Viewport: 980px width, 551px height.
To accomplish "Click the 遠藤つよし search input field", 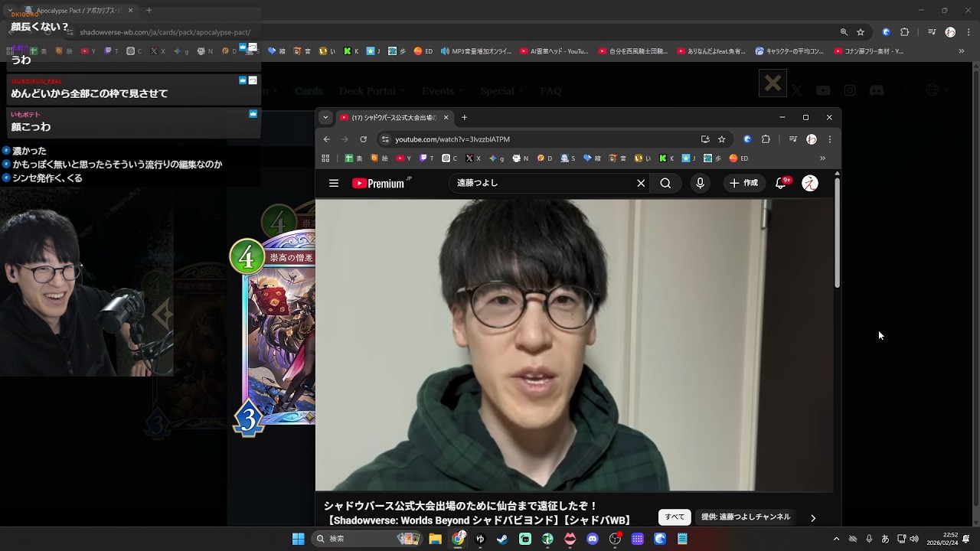I will click(x=544, y=183).
